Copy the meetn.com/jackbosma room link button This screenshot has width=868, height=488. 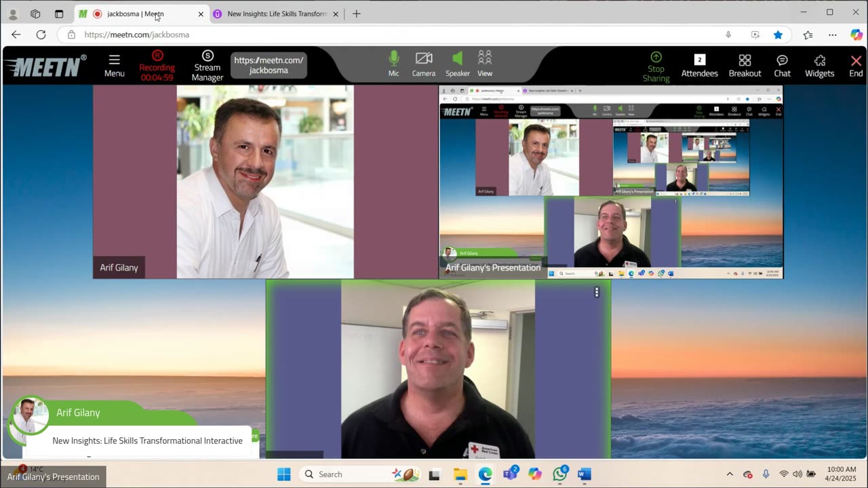[x=269, y=65]
